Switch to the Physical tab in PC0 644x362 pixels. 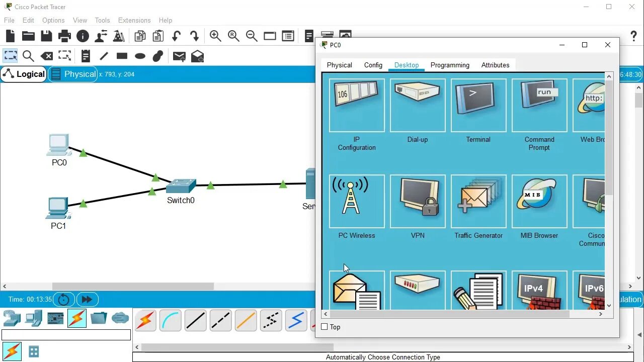pos(340,65)
